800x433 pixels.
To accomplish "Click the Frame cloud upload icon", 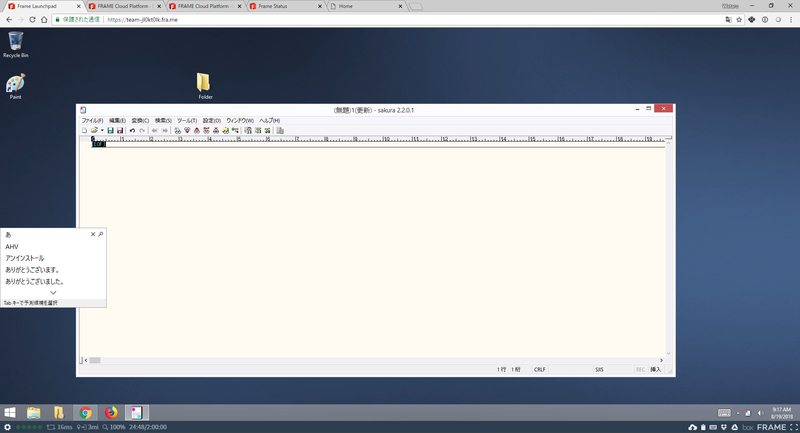I will (x=692, y=427).
